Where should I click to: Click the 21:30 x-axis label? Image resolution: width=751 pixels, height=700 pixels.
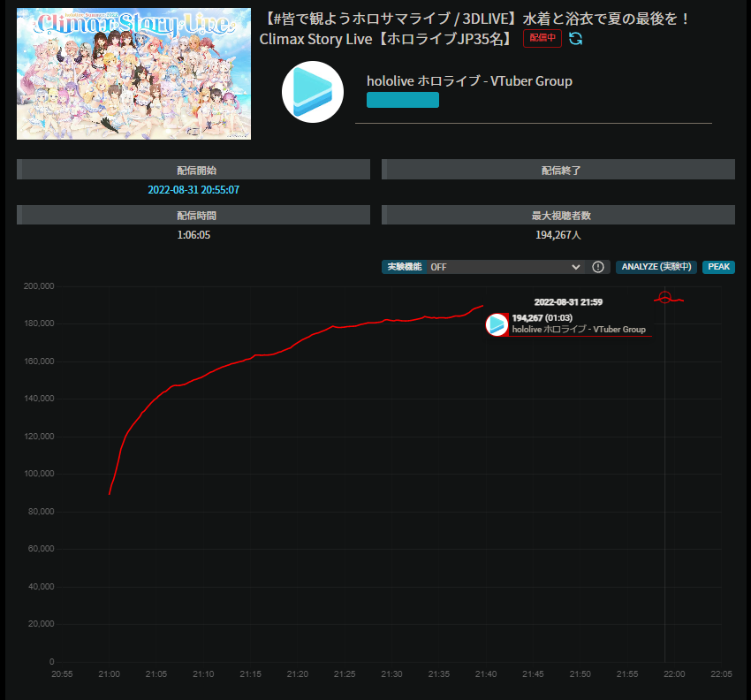391,674
